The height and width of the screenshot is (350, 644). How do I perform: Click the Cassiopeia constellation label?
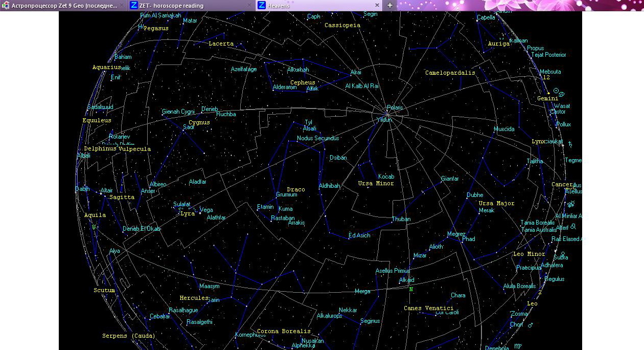[342, 25]
